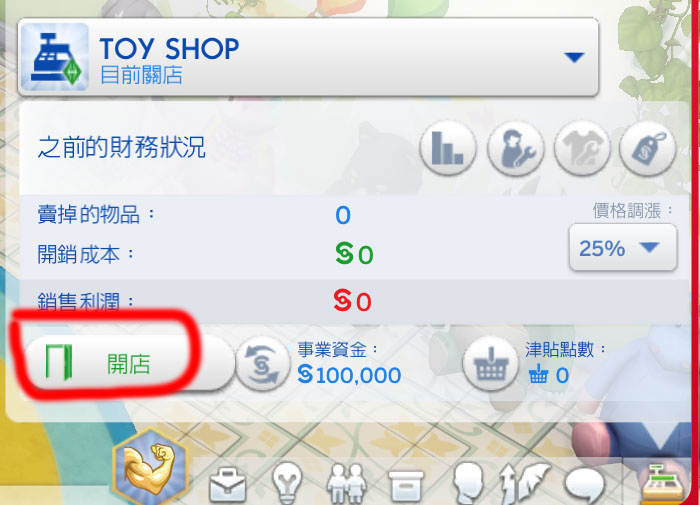
Task: Click the 開店 open shop button
Action: coord(129,364)
